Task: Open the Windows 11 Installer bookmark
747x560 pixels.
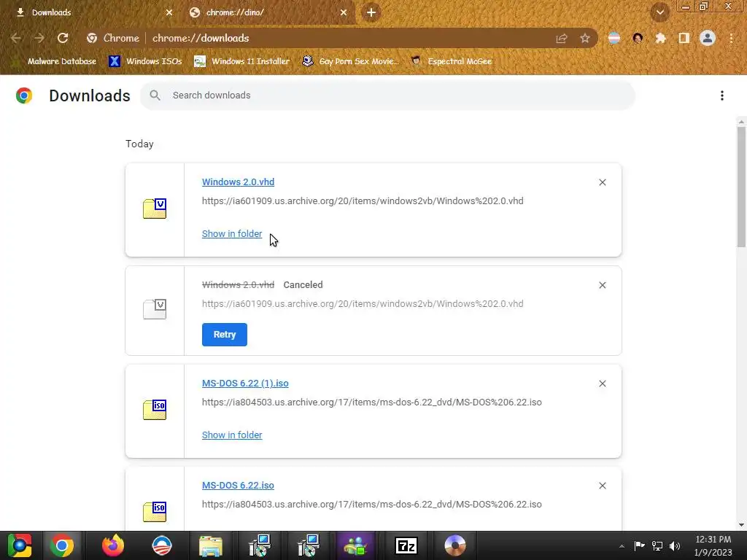Action: tap(242, 61)
